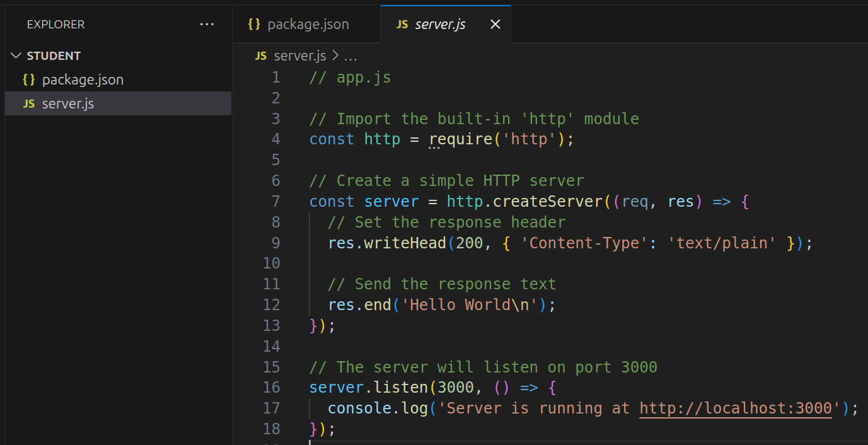Collapse the STUDENT folder chevron

pos(16,56)
